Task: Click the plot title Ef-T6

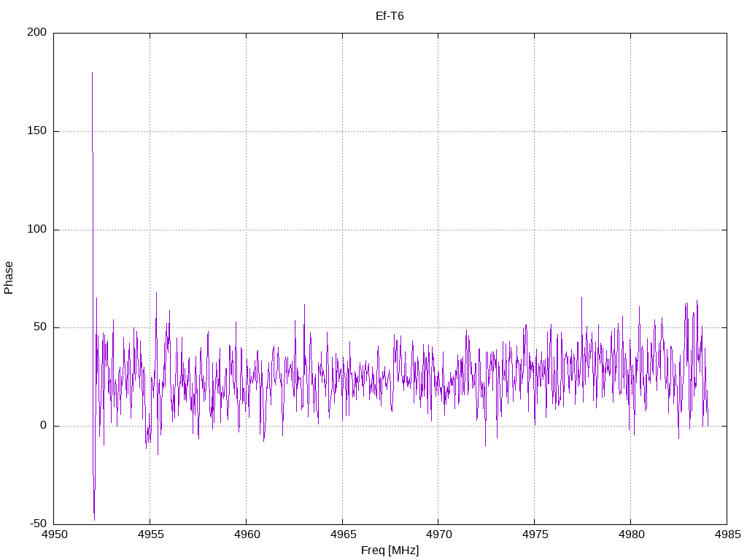Action: coord(390,16)
